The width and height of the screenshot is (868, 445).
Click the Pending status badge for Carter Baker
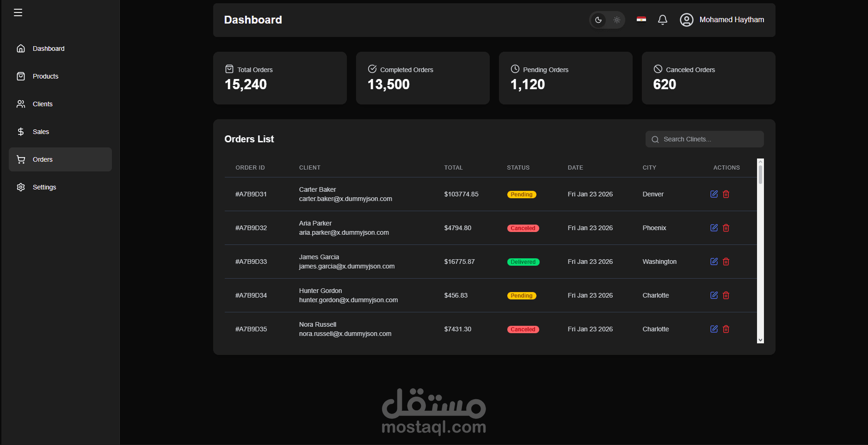coord(522,195)
